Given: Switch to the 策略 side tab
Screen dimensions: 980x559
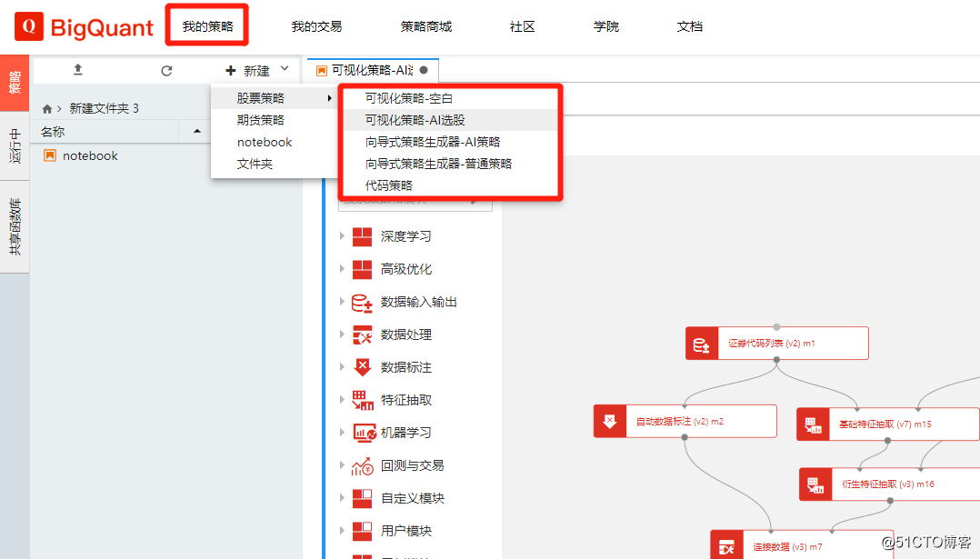Looking at the screenshot, I should tap(15, 83).
